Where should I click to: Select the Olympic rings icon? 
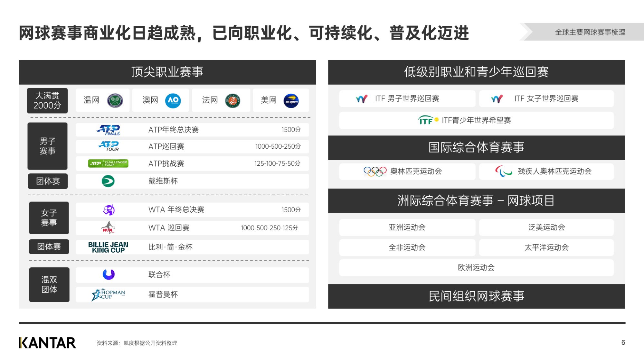[x=376, y=172]
